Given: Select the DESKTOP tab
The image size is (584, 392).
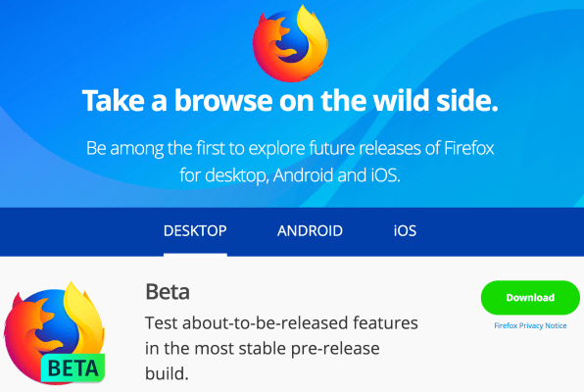Looking at the screenshot, I should tap(195, 231).
